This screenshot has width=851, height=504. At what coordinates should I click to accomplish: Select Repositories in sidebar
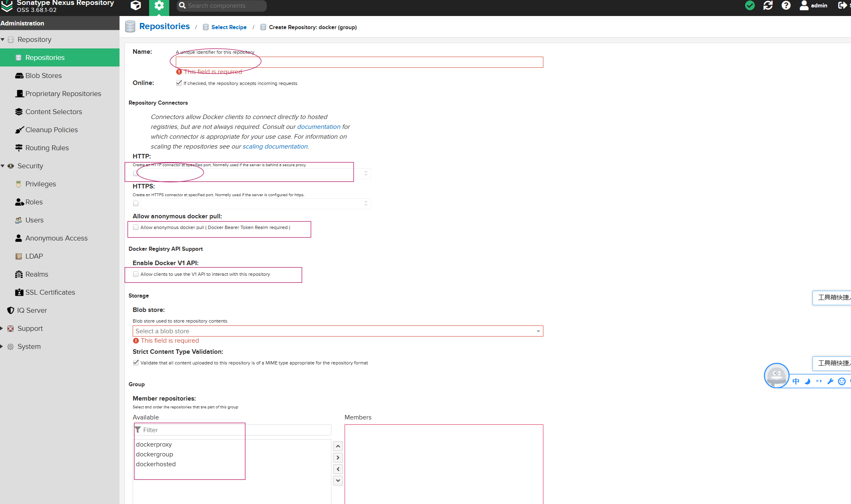60,57
